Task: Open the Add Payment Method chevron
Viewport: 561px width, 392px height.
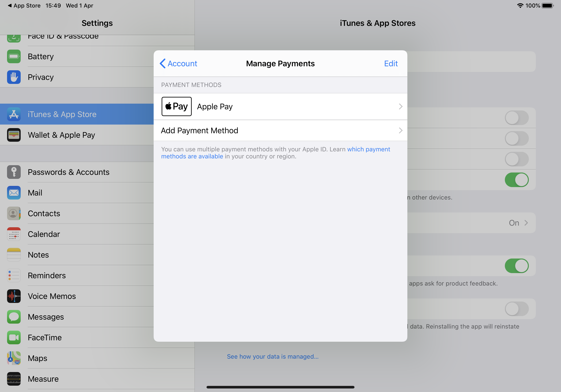Action: [x=401, y=130]
